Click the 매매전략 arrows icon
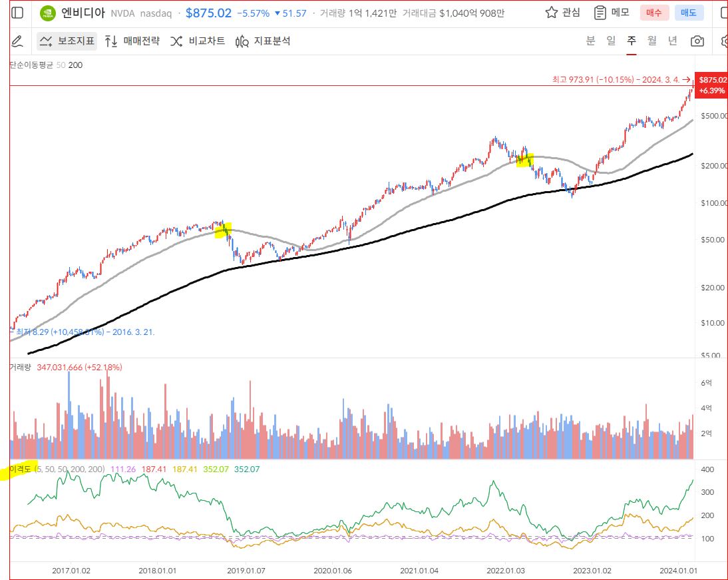 tap(111, 41)
